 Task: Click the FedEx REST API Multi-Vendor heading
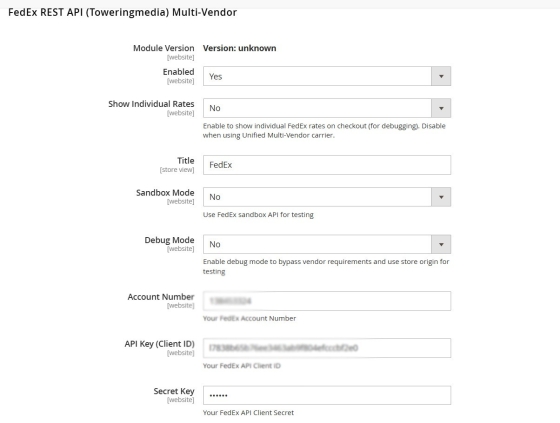122,13
